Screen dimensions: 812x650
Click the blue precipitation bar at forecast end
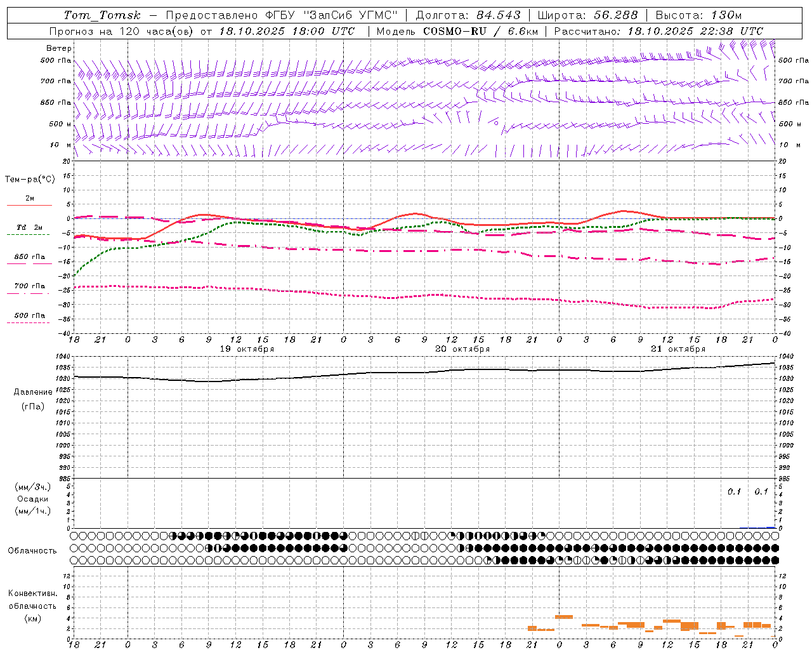(770, 527)
